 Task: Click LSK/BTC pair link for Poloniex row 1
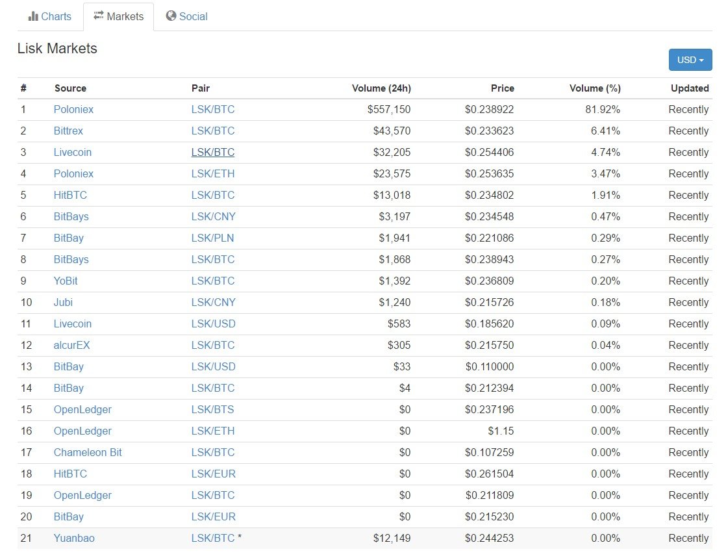213,110
